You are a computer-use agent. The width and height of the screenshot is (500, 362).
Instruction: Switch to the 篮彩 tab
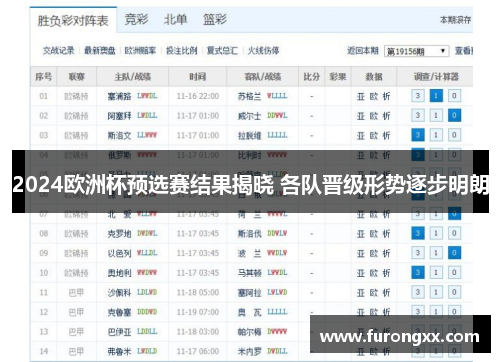pyautogui.click(x=215, y=19)
